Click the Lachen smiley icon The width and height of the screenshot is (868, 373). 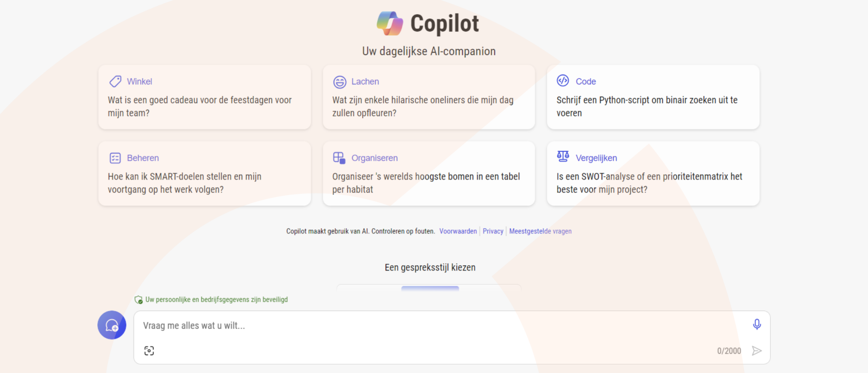(340, 81)
